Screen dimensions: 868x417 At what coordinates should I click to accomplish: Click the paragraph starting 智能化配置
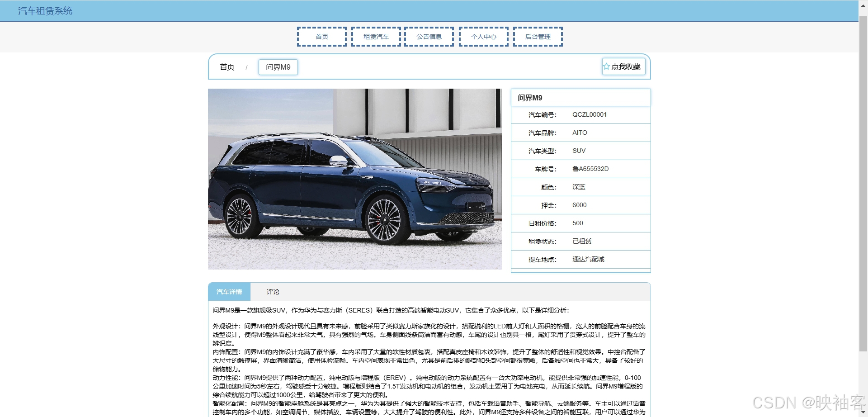coord(429,408)
